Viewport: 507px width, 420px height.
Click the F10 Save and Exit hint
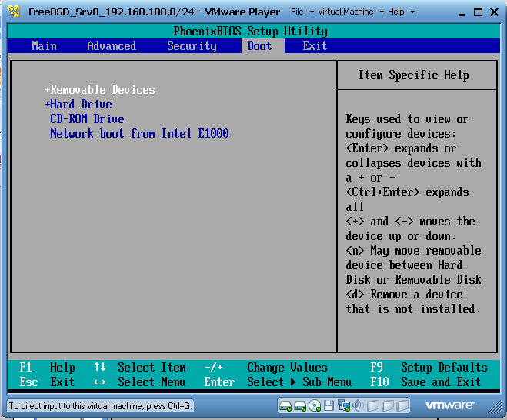(425, 382)
